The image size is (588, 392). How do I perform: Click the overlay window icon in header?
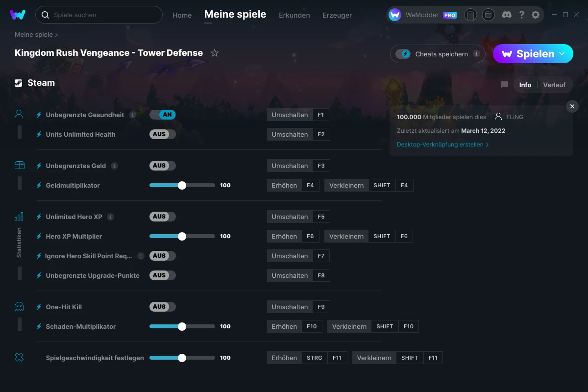tap(488, 15)
